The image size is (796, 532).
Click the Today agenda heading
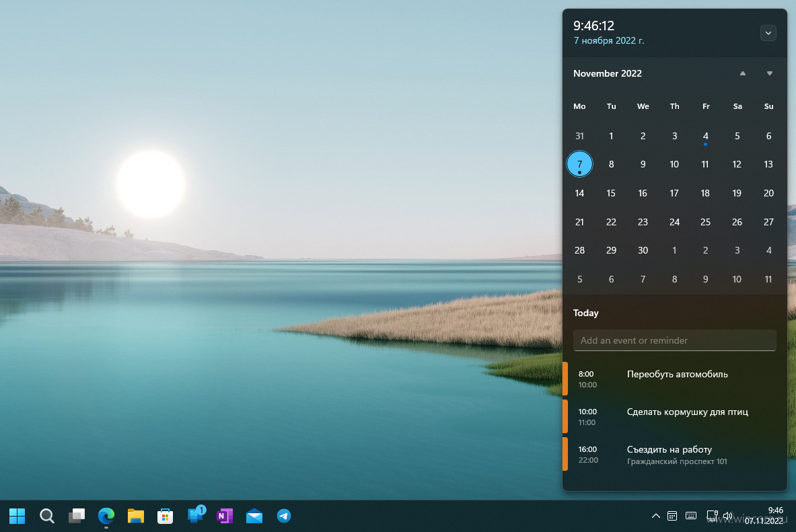585,313
